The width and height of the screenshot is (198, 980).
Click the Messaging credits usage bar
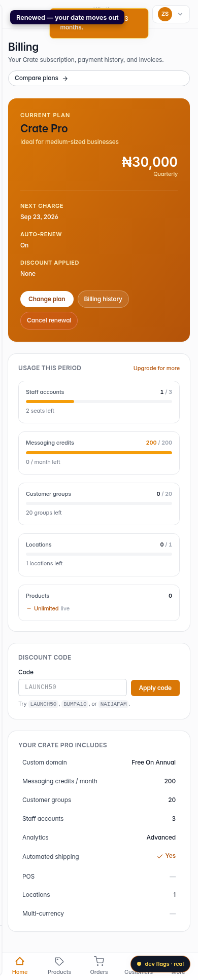[99, 452]
